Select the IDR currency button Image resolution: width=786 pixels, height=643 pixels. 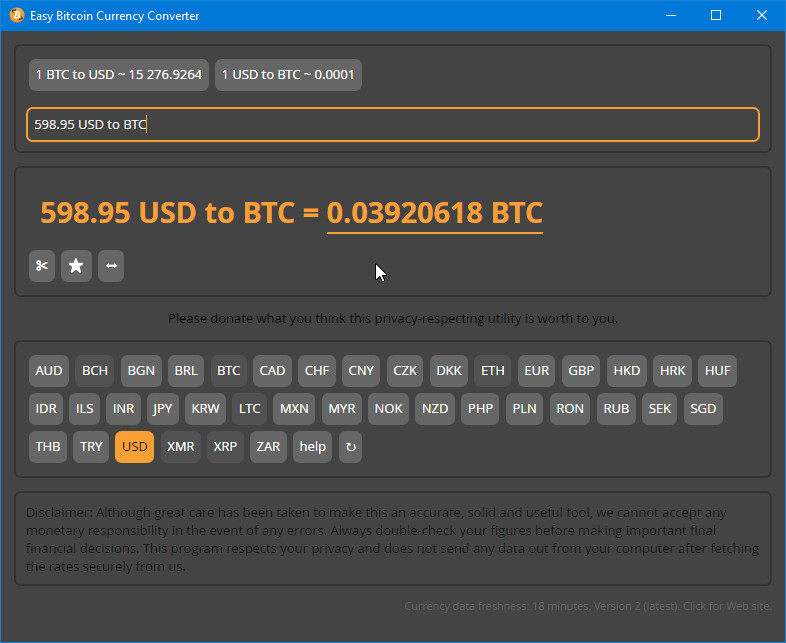(46, 409)
